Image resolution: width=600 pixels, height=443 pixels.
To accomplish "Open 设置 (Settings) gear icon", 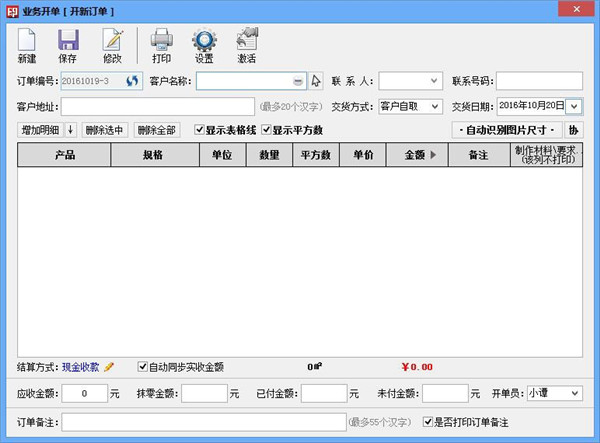I will [204, 42].
